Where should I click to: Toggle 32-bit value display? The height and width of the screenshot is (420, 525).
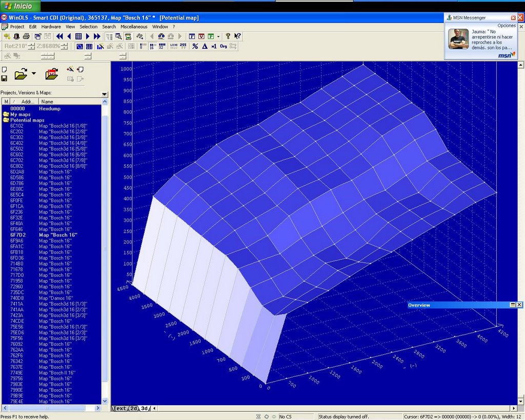point(162,46)
